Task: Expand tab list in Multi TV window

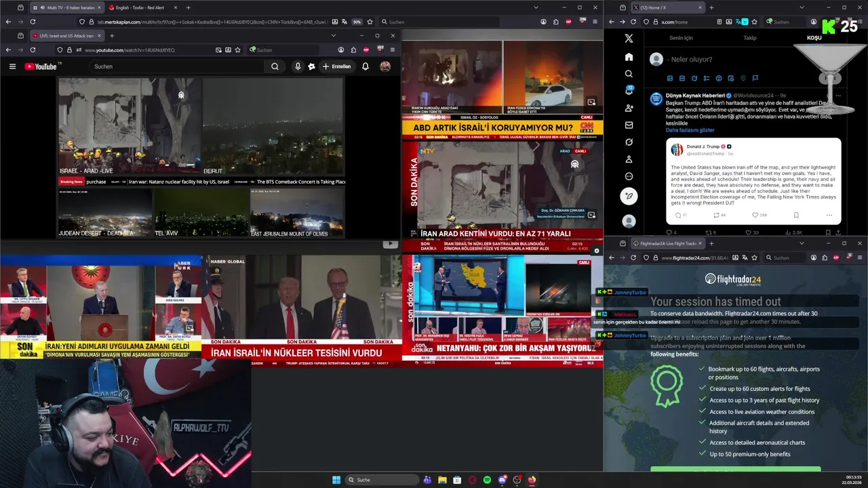Action: pos(536,7)
